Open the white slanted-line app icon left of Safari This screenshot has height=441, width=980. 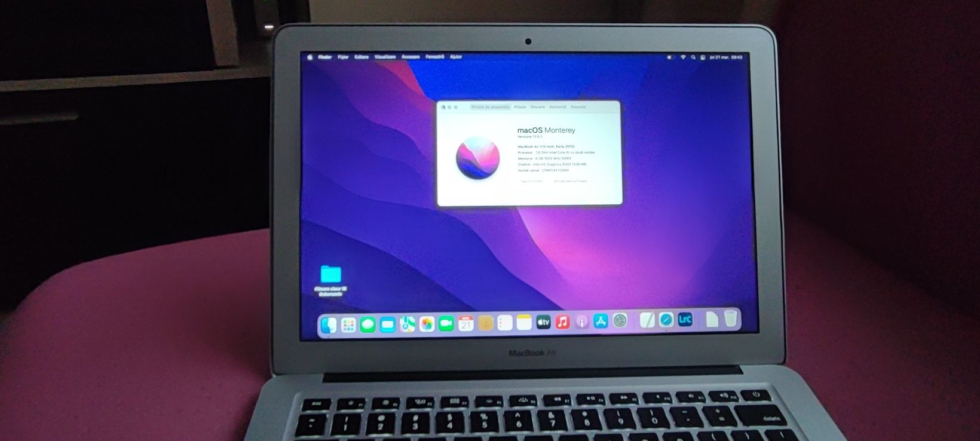click(x=647, y=320)
